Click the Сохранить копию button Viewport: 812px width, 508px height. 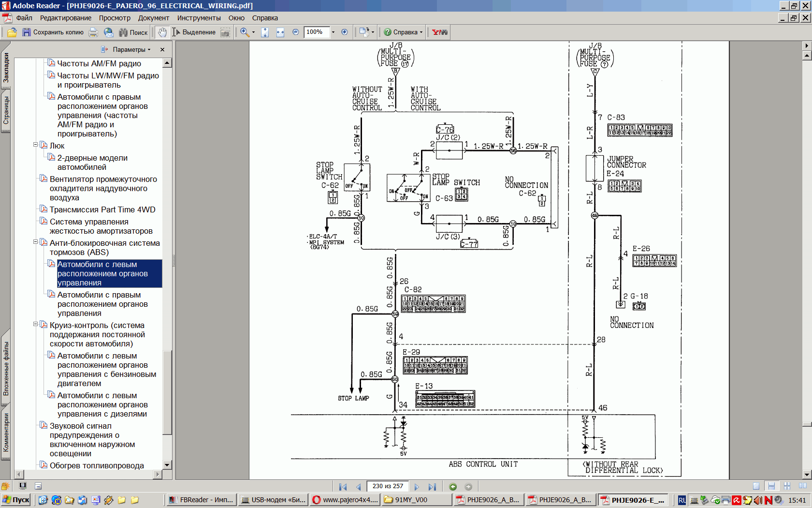click(x=53, y=32)
